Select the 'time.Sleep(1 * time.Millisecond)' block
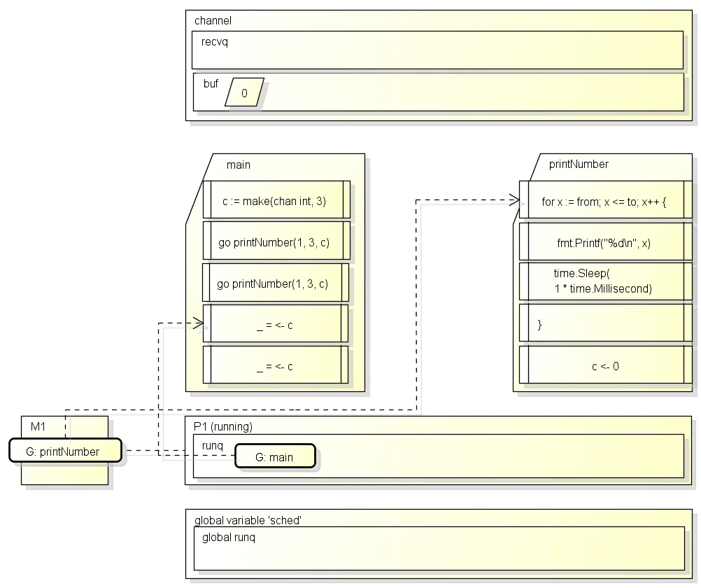Image resolution: width=701 pixels, height=588 pixels. tap(605, 281)
